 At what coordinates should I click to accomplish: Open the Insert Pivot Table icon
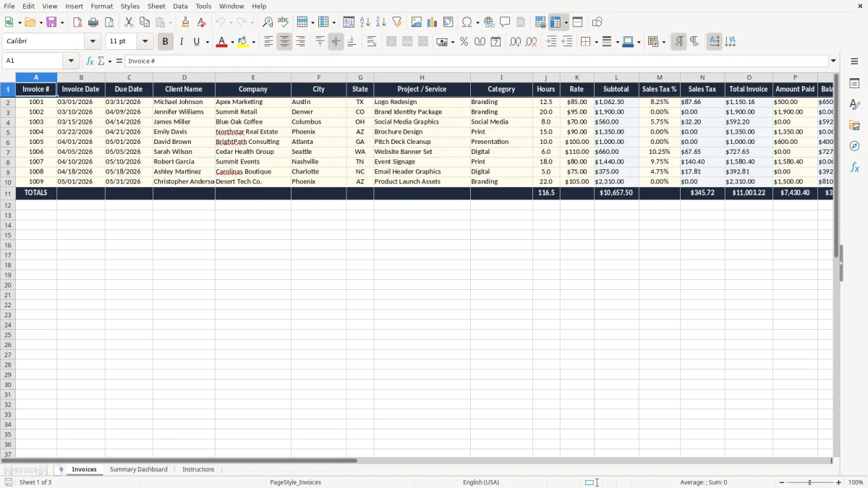click(448, 22)
